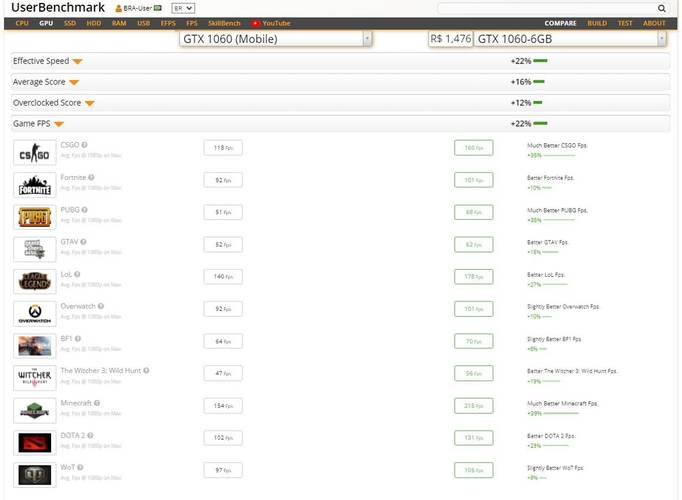Screen dimensions: 682x500
Task: Show help info next to GTAV
Action: pos(84,242)
